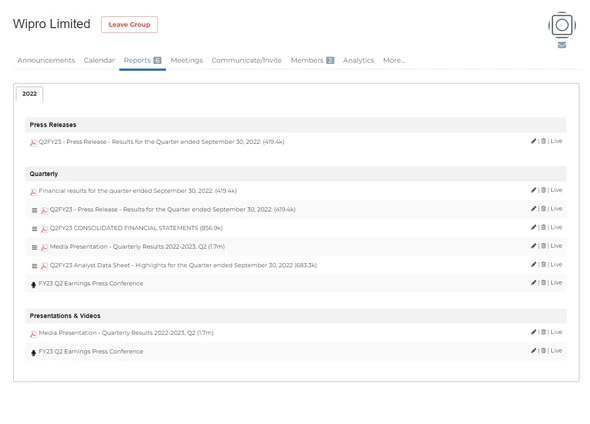Delete the Quarterly Q2FY23 Press Release entry

tap(543, 209)
